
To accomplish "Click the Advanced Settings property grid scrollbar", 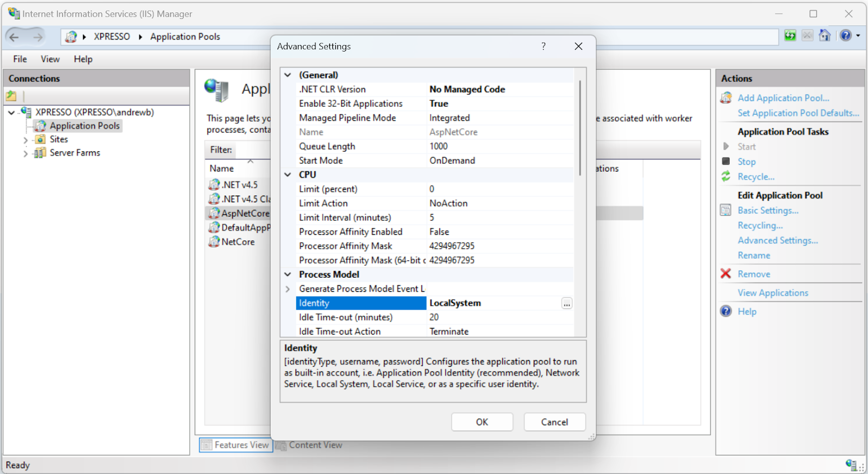I will 580,128.
